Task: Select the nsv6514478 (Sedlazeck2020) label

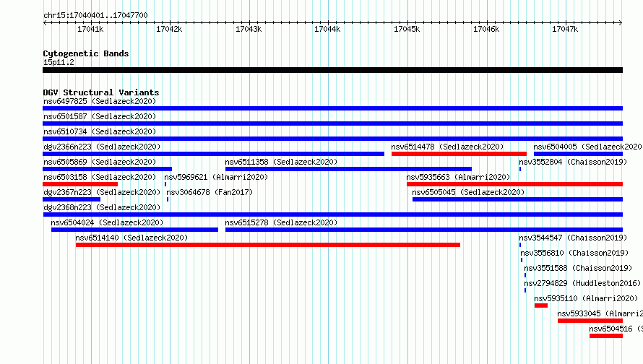Action: coord(447,147)
